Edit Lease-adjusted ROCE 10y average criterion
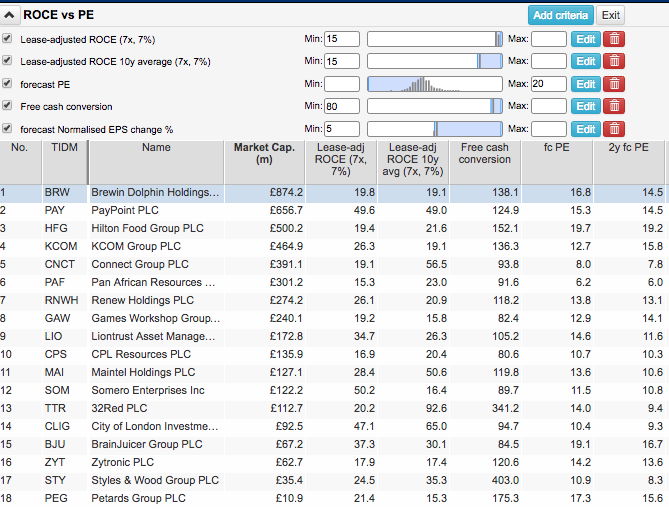 click(x=586, y=61)
